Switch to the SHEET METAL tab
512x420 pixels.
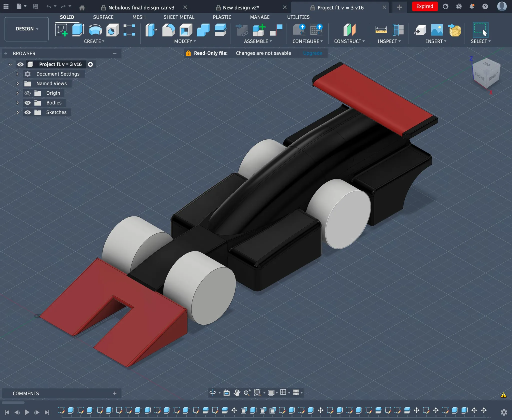(179, 17)
